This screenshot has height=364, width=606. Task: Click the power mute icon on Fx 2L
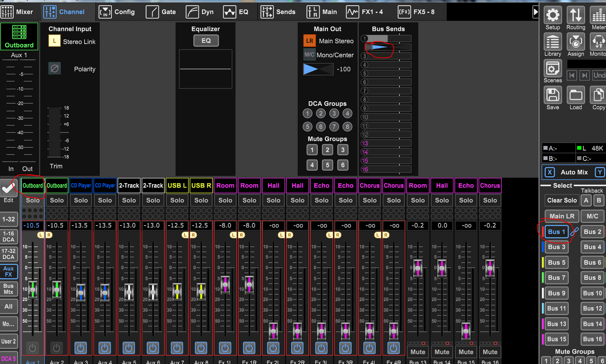pyautogui.click(x=273, y=348)
